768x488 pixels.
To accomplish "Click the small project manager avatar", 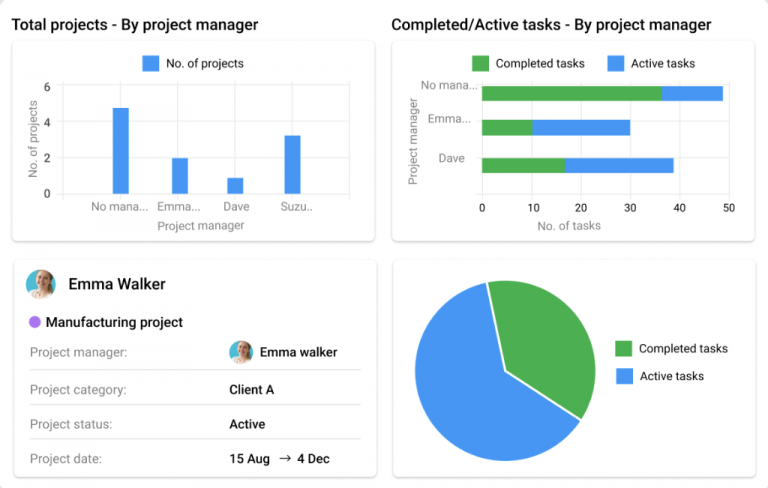I will (240, 352).
